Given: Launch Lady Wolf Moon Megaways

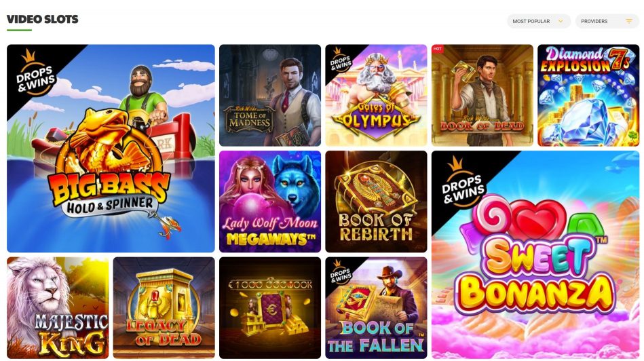Looking at the screenshot, I should [270, 202].
